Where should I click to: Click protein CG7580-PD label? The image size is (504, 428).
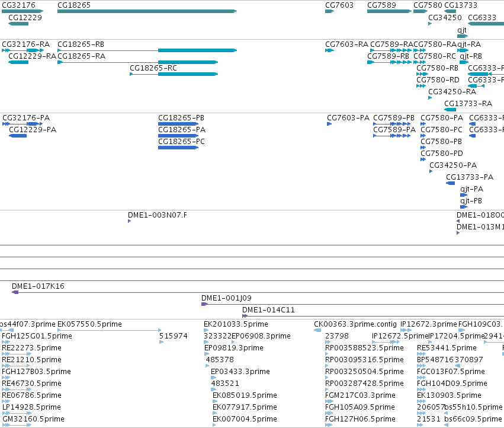442,154
